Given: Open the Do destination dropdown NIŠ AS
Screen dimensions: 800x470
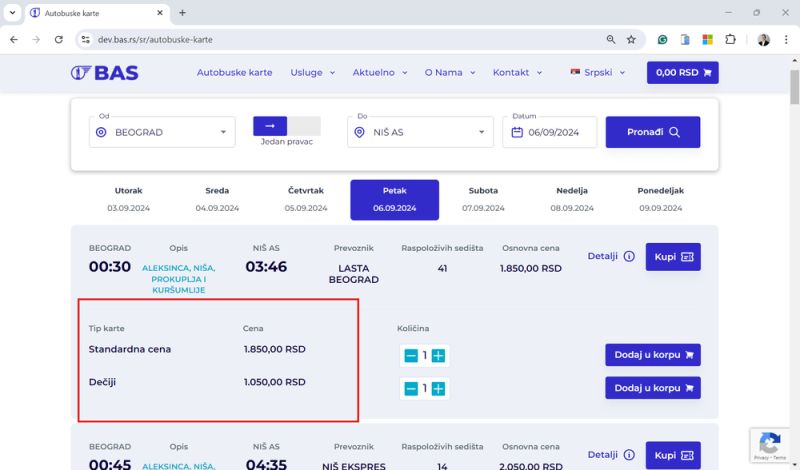Looking at the screenshot, I should click(420, 132).
